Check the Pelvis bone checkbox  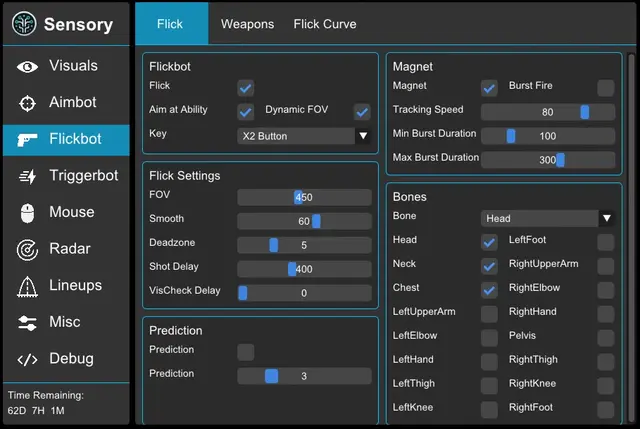pyautogui.click(x=605, y=338)
